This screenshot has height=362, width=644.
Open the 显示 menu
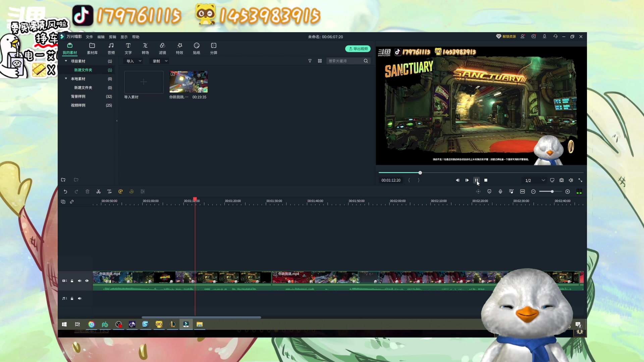pos(124,37)
